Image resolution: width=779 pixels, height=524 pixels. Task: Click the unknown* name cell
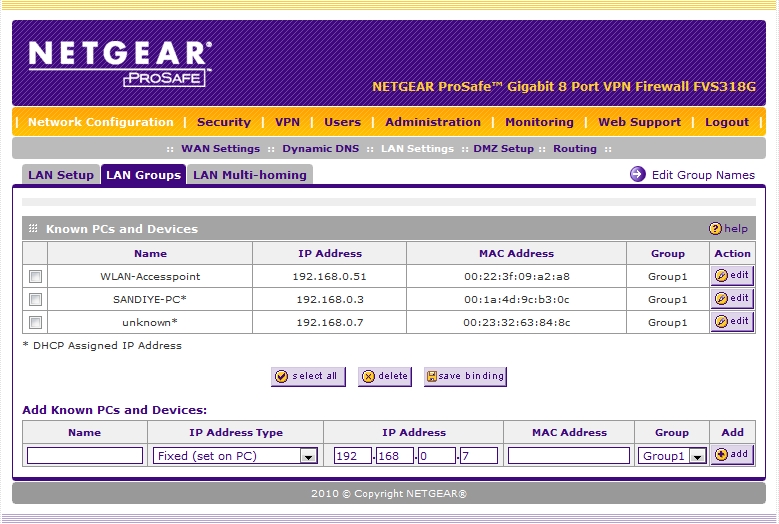coord(150,323)
